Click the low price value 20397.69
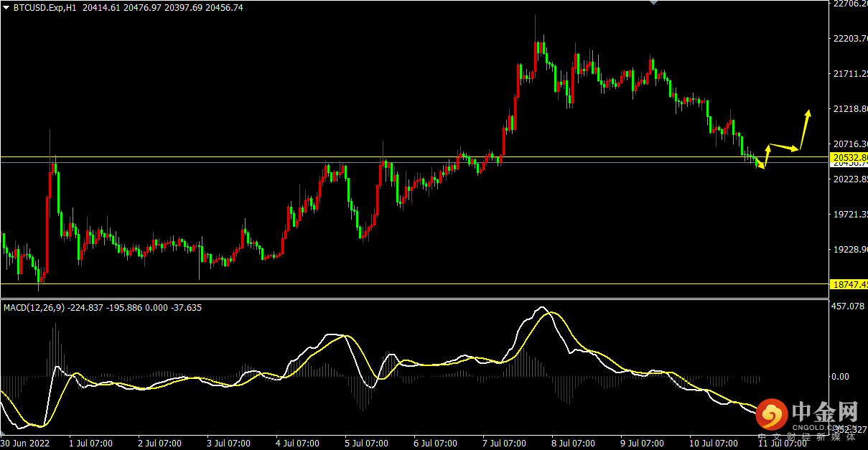 182,7
